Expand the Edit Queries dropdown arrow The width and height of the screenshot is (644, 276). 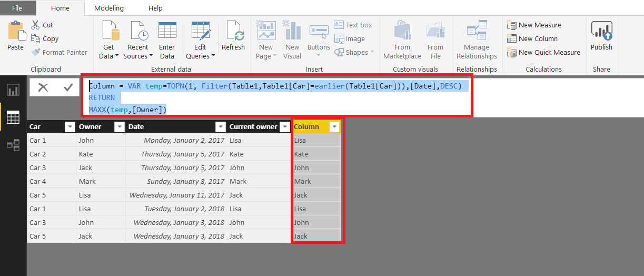point(213,56)
